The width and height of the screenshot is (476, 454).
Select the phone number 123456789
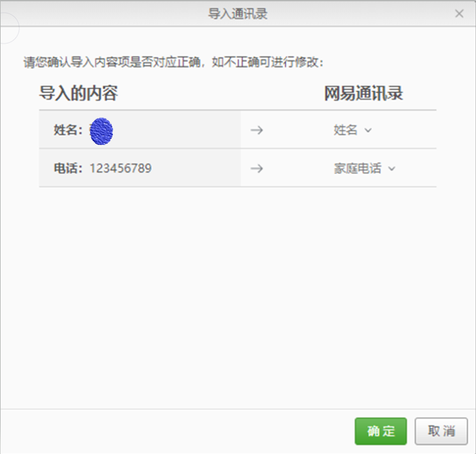(x=121, y=168)
